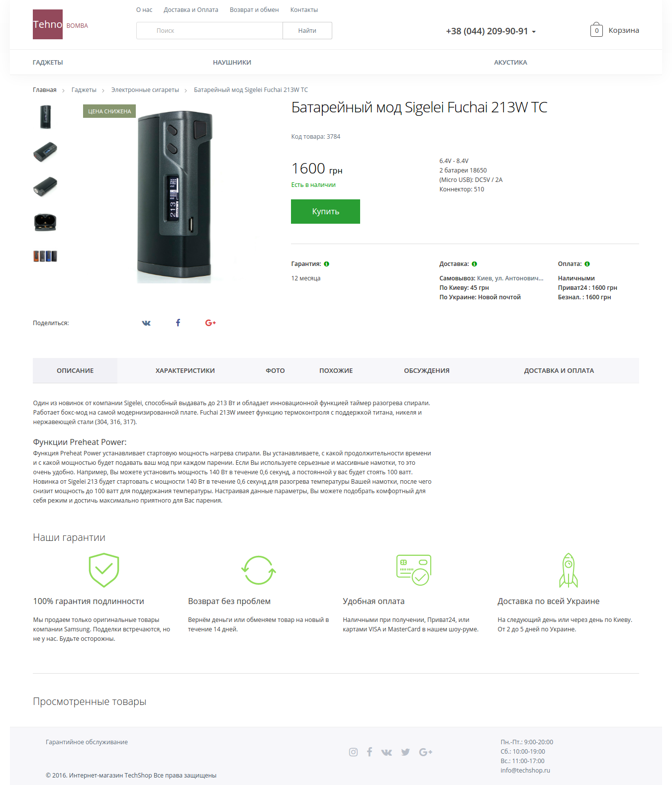The width and height of the screenshot is (672, 785).
Task: Open Instagram icon in footer
Action: 353,752
